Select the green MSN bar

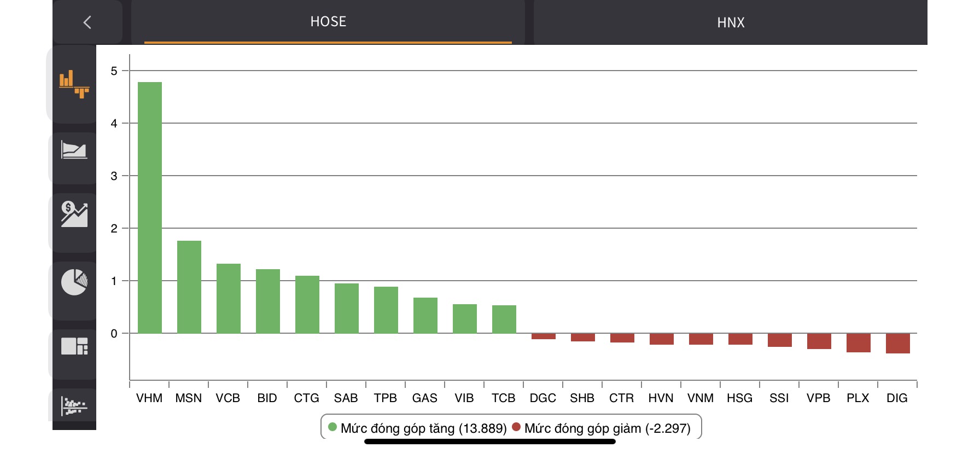click(x=189, y=287)
